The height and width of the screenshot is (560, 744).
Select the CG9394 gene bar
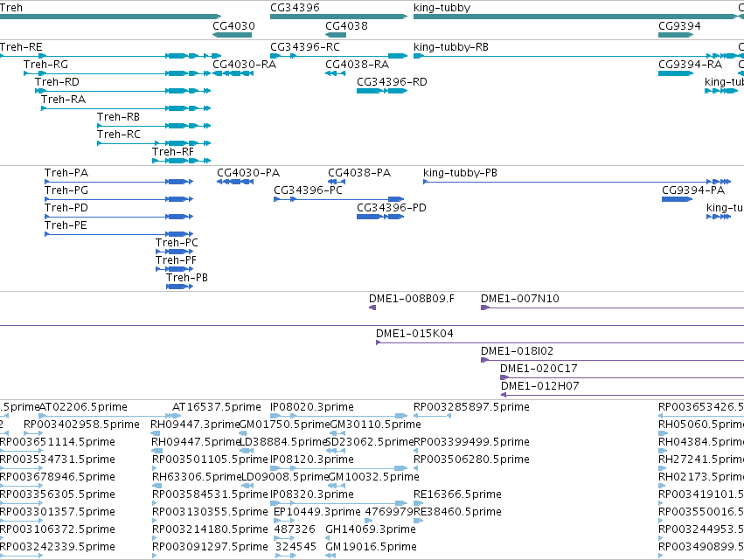(x=676, y=35)
